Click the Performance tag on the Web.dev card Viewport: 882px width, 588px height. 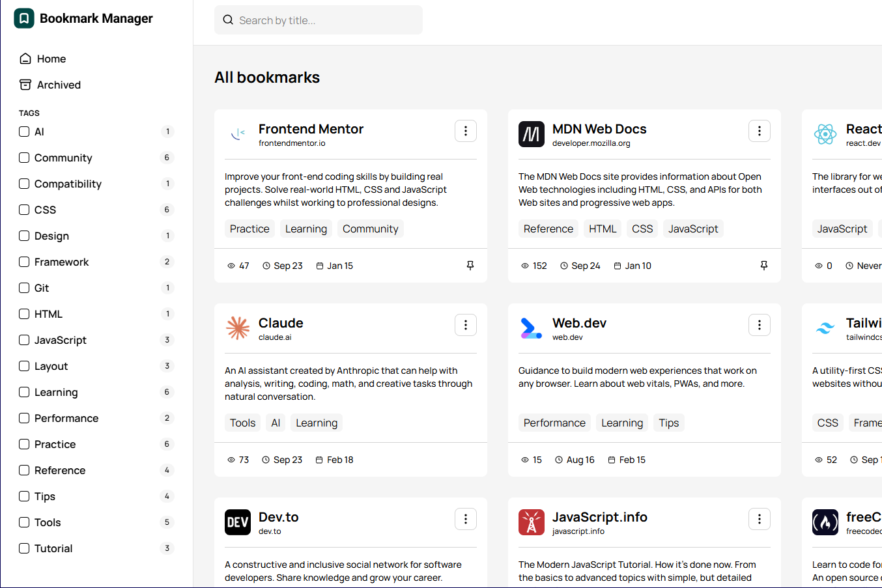tap(554, 423)
